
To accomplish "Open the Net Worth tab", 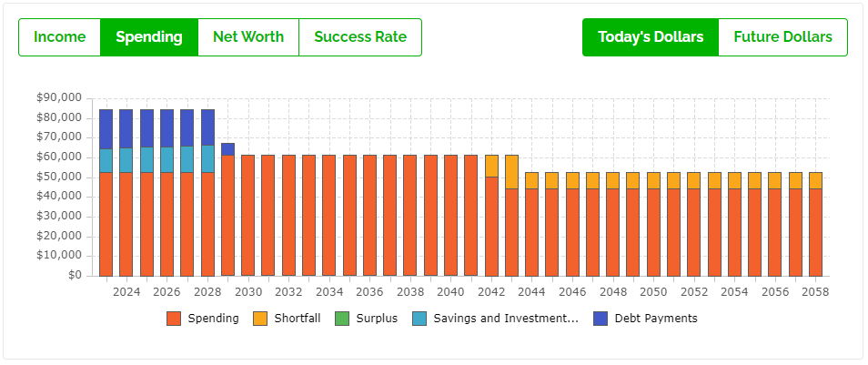I will click(248, 37).
